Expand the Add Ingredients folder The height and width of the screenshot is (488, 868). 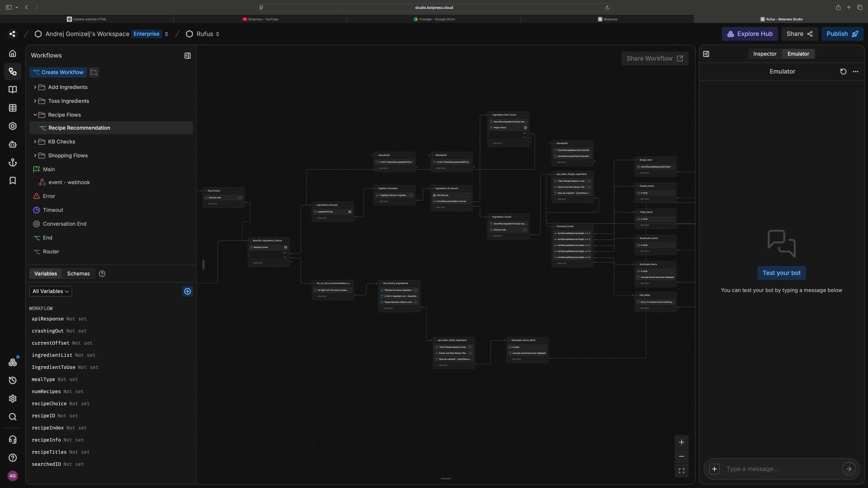pos(35,87)
